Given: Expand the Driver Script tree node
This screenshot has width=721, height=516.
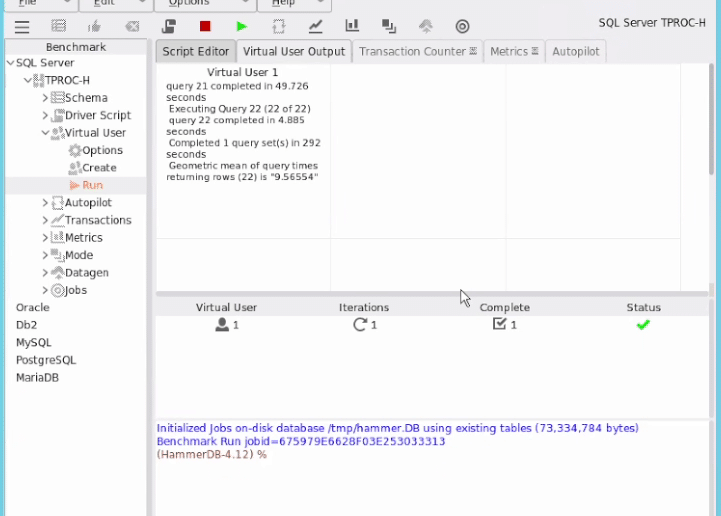Looking at the screenshot, I should [x=45, y=115].
